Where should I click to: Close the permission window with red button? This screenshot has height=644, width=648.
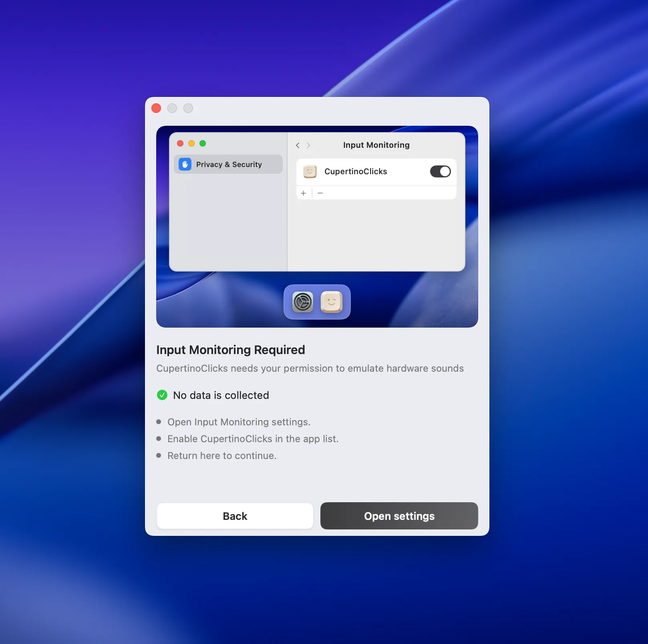point(156,108)
